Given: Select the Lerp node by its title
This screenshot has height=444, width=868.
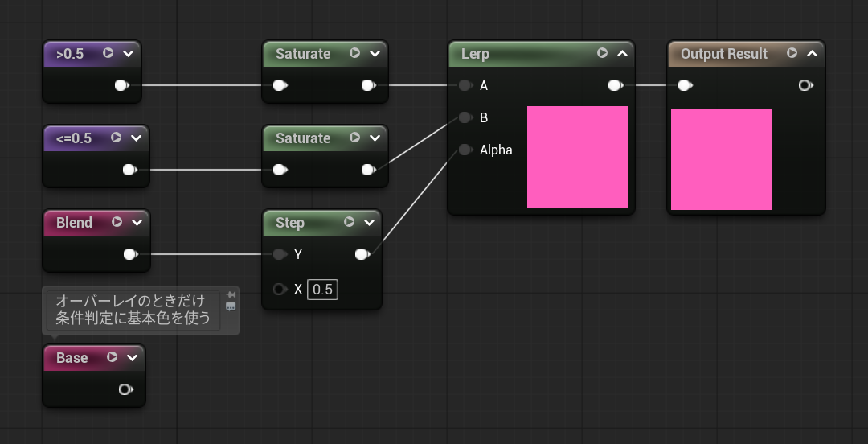Looking at the screenshot, I should coord(476,54).
